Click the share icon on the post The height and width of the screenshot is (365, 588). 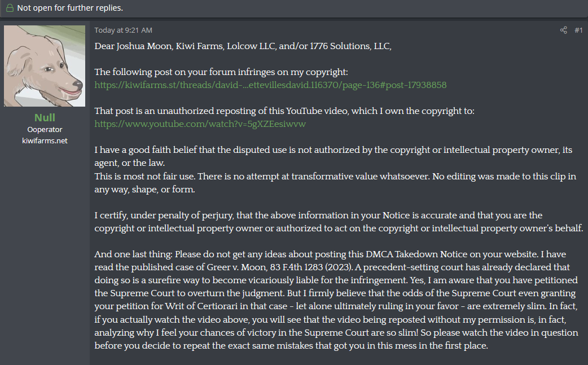(563, 30)
